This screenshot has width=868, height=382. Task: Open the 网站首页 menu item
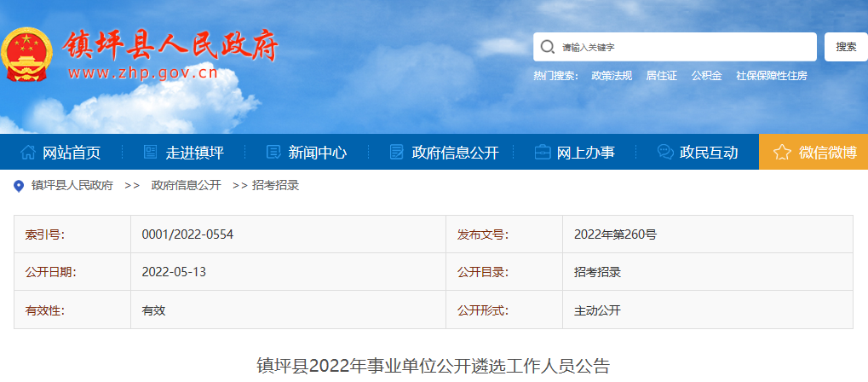(x=72, y=153)
